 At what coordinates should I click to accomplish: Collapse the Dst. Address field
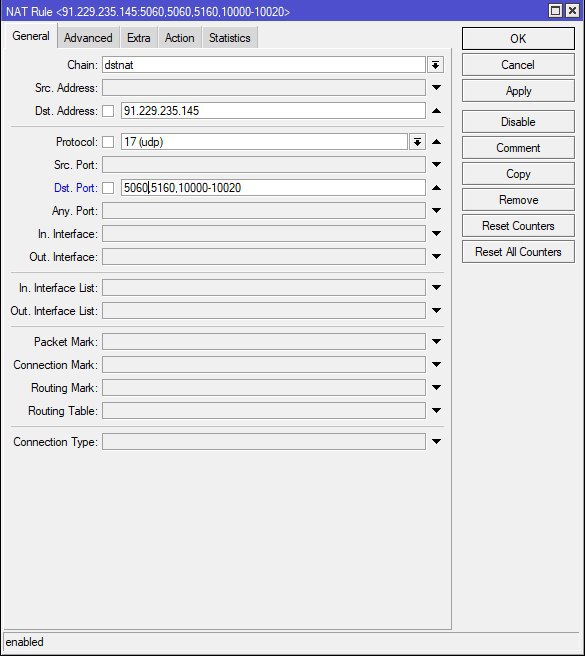click(436, 111)
